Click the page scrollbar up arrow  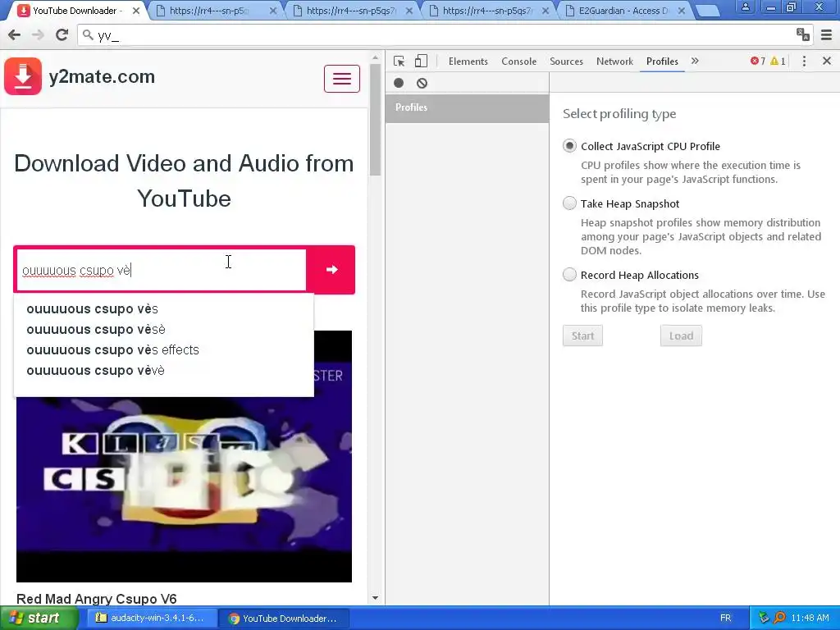pyautogui.click(x=375, y=57)
